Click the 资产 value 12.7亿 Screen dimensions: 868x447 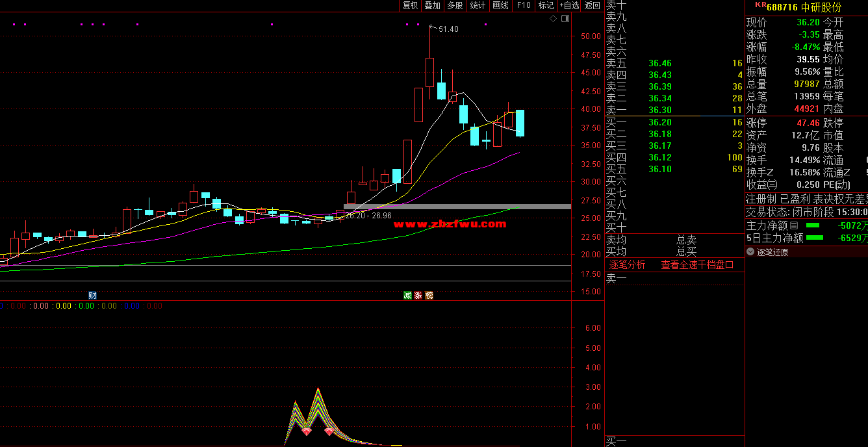[x=806, y=135]
